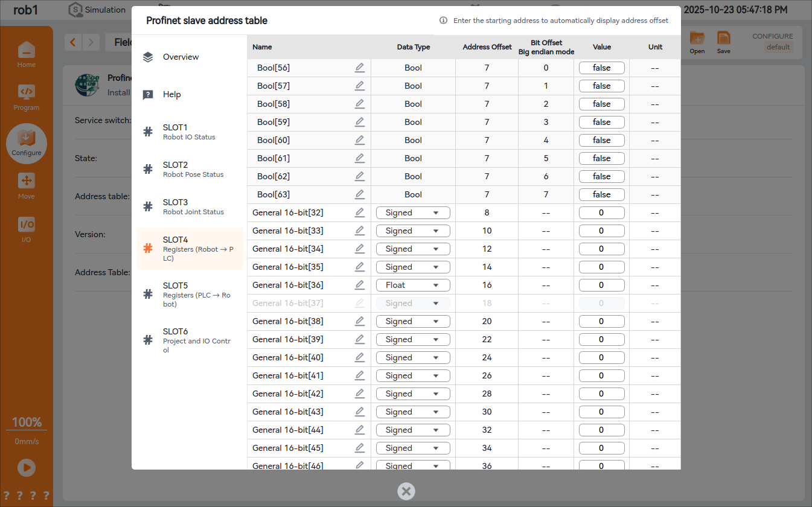Open the Help section
Viewport: 812px width, 507px height.
tap(171, 94)
